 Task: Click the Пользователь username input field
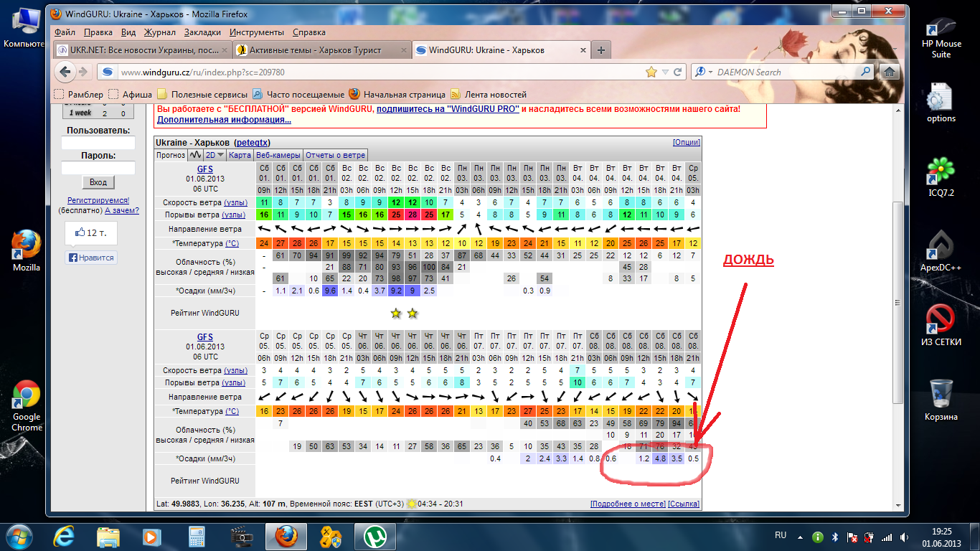coord(98,143)
